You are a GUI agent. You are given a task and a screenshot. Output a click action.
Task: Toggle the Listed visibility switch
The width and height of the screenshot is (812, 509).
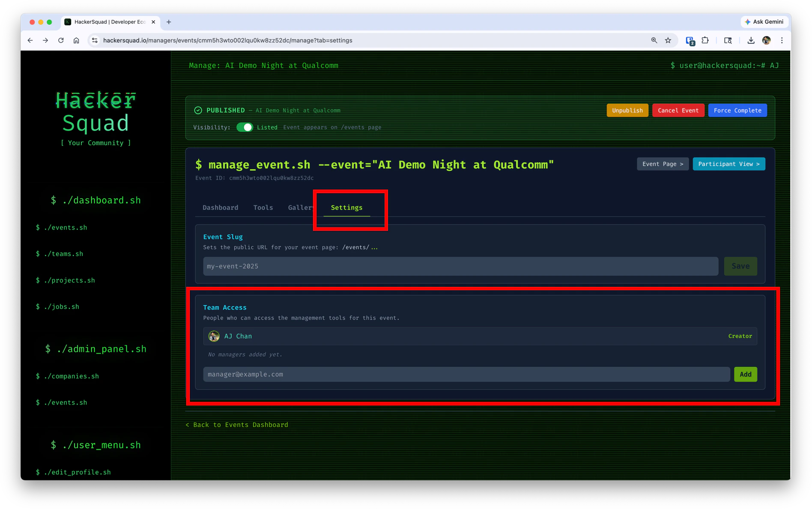pyautogui.click(x=245, y=127)
